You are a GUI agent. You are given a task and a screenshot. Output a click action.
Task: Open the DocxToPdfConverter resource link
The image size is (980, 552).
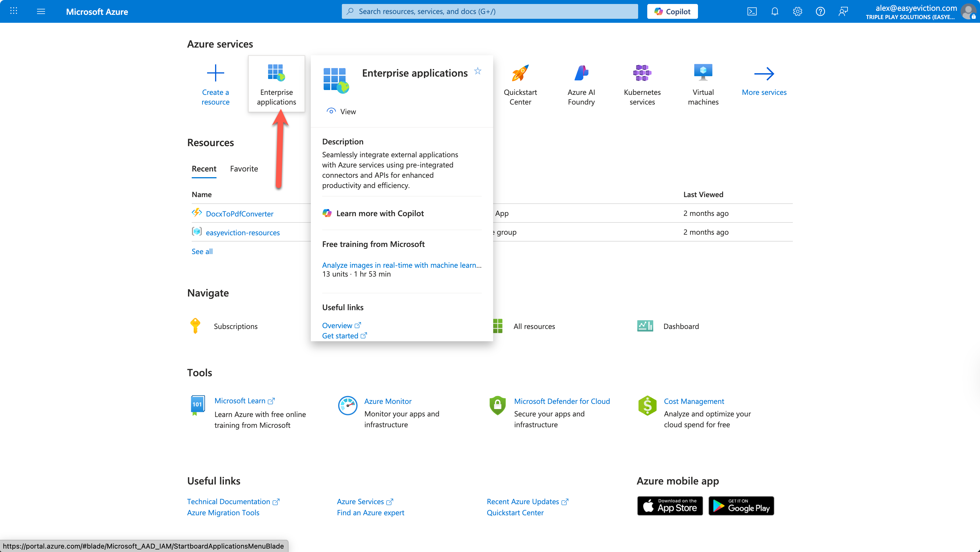point(239,214)
